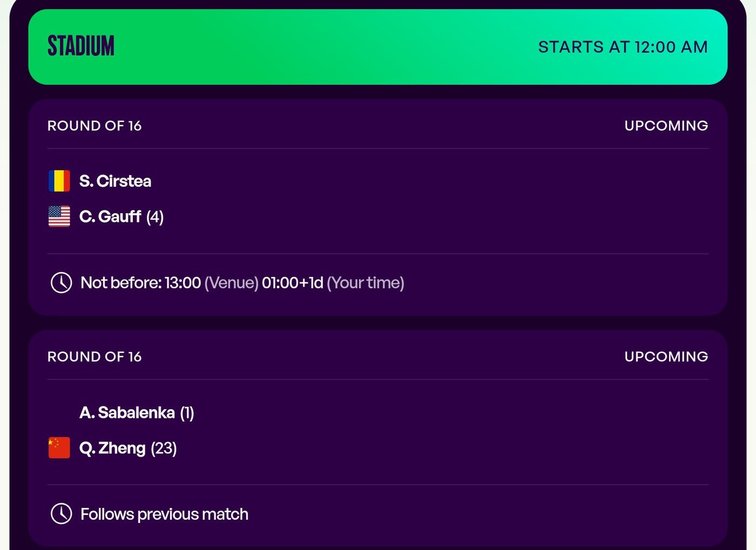Viewport: 756px width, 550px height.
Task: Click the Starts at 12:00 AM label
Action: pyautogui.click(x=623, y=47)
